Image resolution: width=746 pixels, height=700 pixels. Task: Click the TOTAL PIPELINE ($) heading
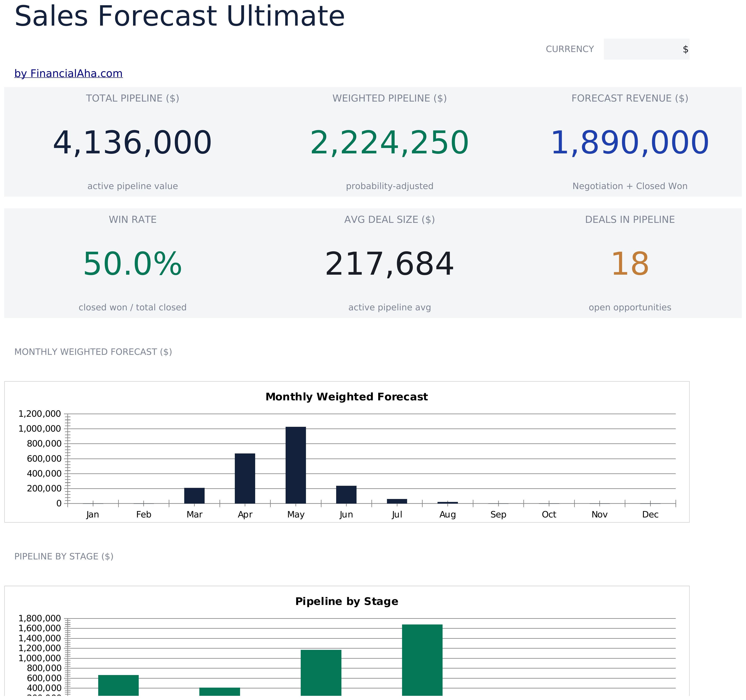[x=132, y=98]
